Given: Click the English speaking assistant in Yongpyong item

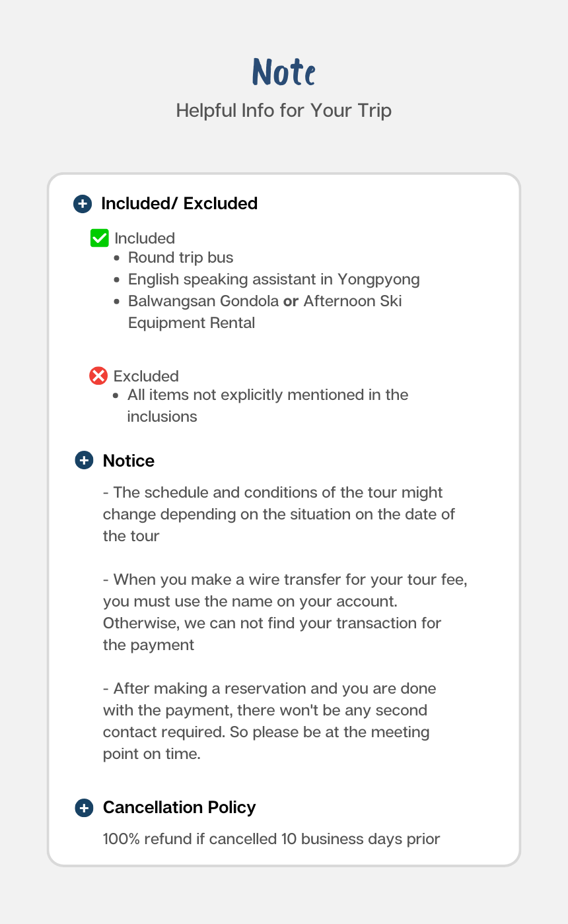Looking at the screenshot, I should point(273,279).
